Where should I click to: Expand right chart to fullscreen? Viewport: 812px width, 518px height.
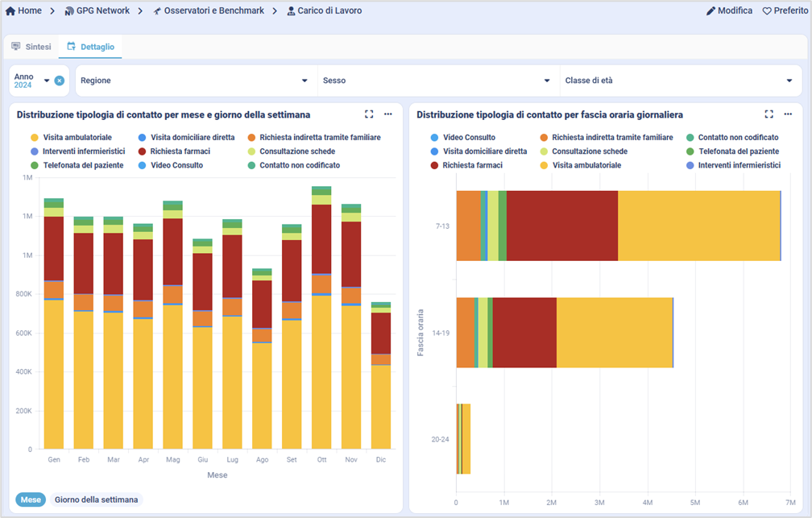pos(768,114)
